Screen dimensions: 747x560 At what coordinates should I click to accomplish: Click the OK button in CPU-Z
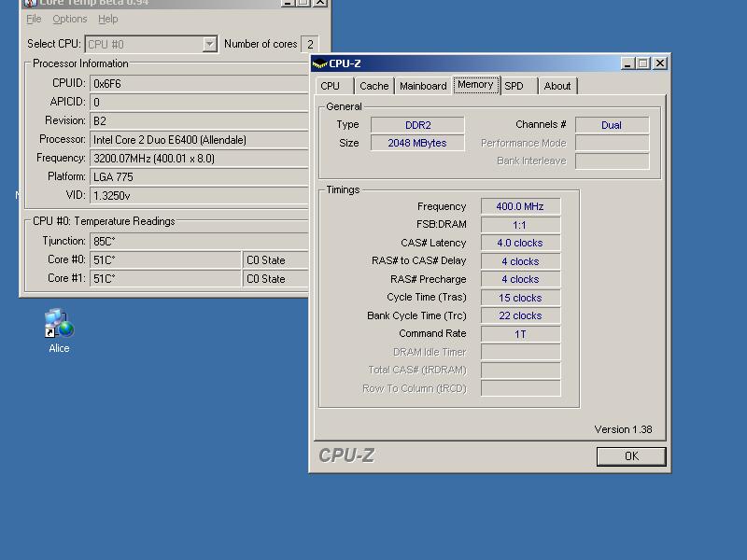click(631, 456)
